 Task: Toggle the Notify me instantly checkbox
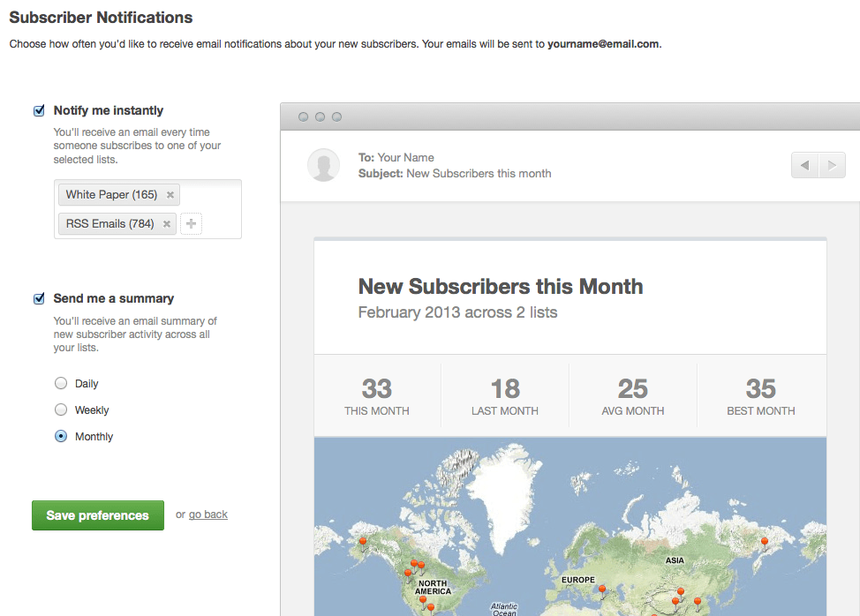click(x=39, y=111)
